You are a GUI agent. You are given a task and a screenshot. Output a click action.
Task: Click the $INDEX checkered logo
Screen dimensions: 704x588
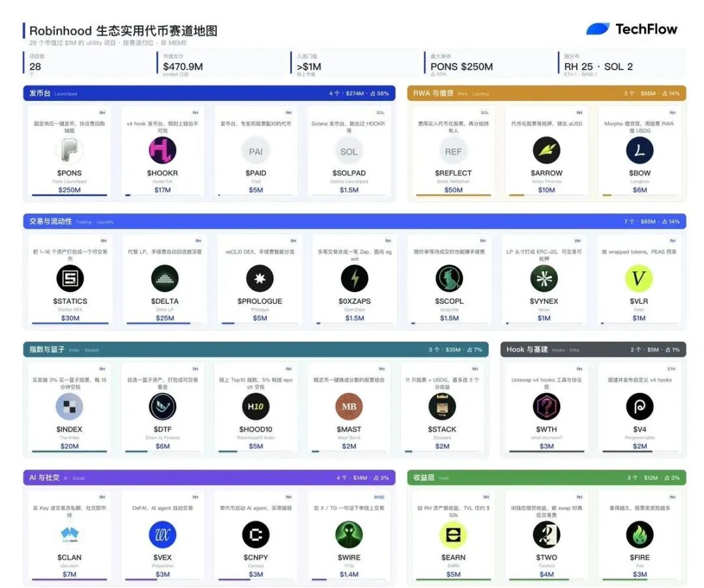[x=69, y=407]
